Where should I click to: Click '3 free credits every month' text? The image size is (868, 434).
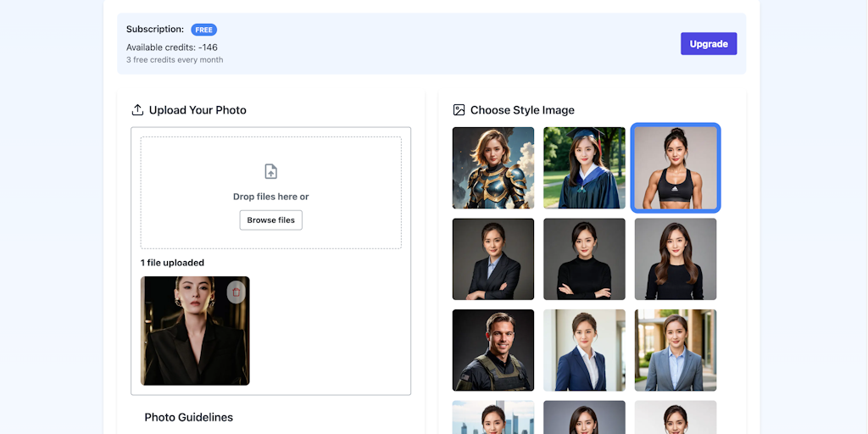pyautogui.click(x=175, y=60)
